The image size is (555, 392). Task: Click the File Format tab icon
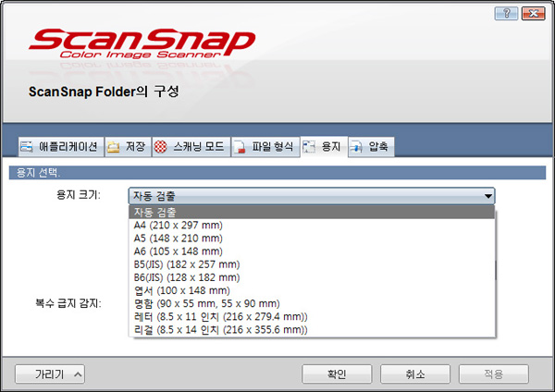tap(240, 147)
